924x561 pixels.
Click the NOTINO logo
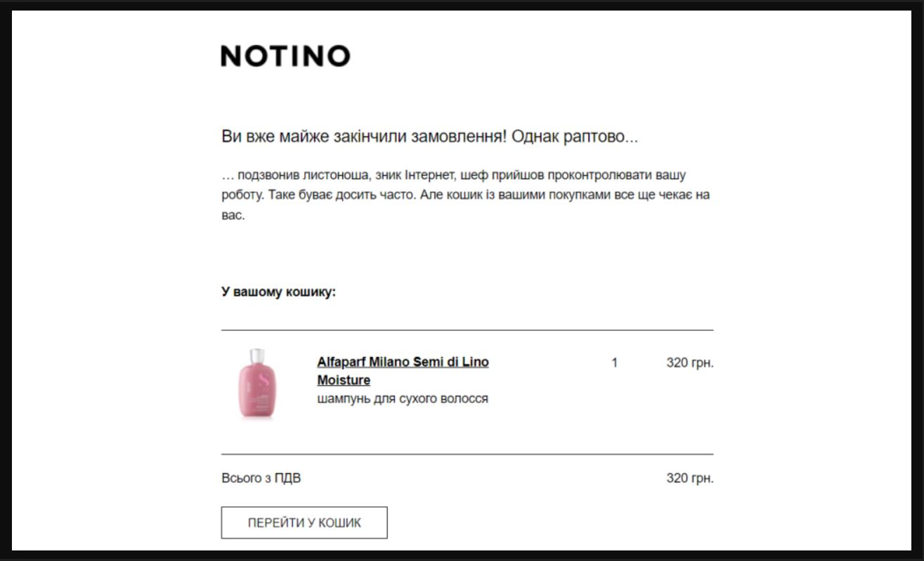point(285,56)
